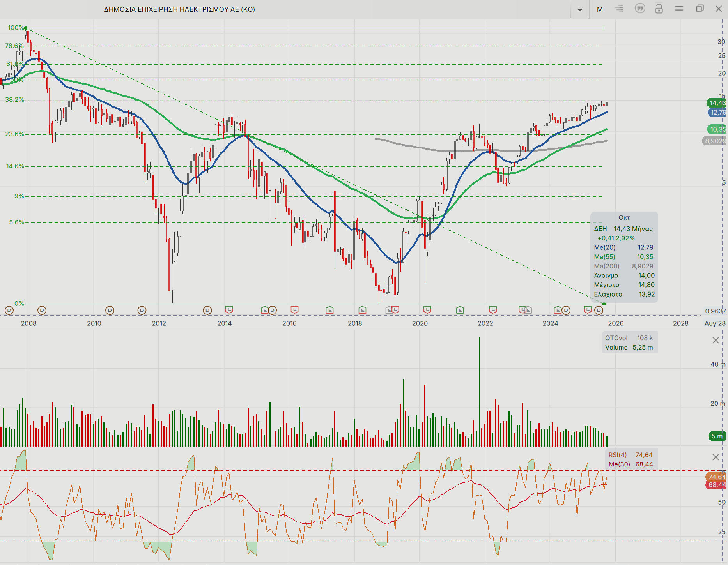The height and width of the screenshot is (565, 728).
Task: Click the RSI(4) legend label
Action: [x=618, y=455]
